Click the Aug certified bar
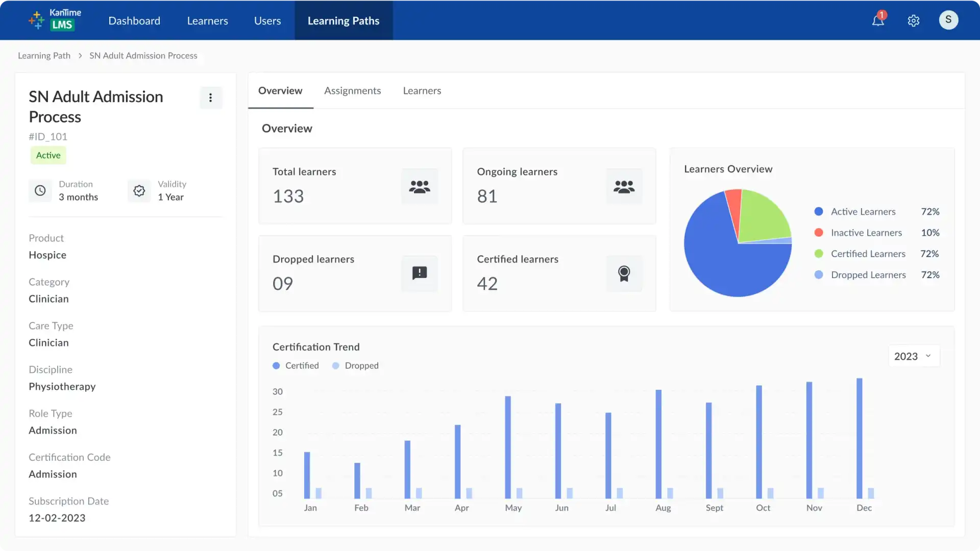Viewport: 980px width, 551px height. (x=658, y=444)
